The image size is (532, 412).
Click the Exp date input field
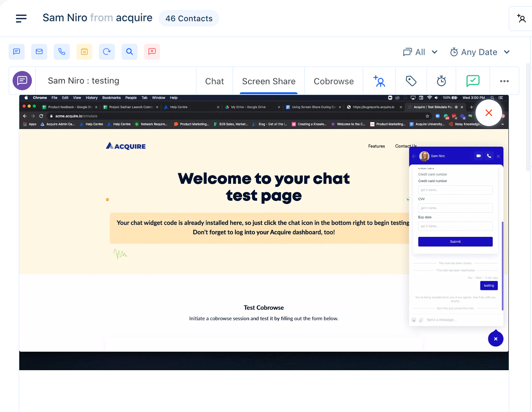pyautogui.click(x=455, y=226)
